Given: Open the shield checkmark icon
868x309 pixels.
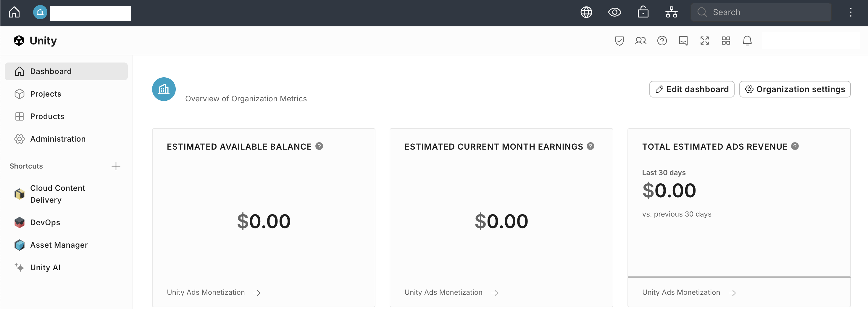Looking at the screenshot, I should (x=619, y=41).
